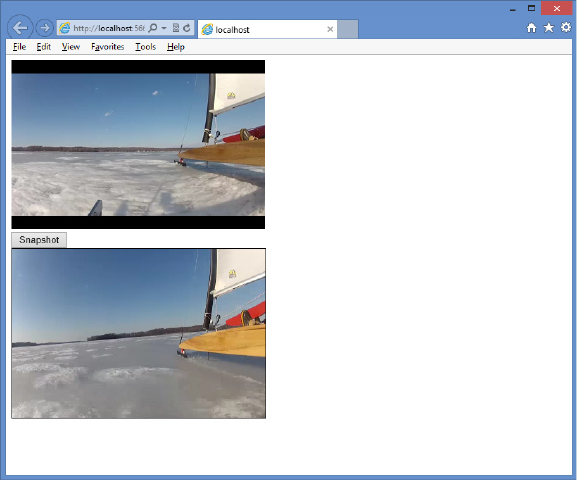Expand the address bar dropdown arrow
This screenshot has width=577, height=480.
164,28
